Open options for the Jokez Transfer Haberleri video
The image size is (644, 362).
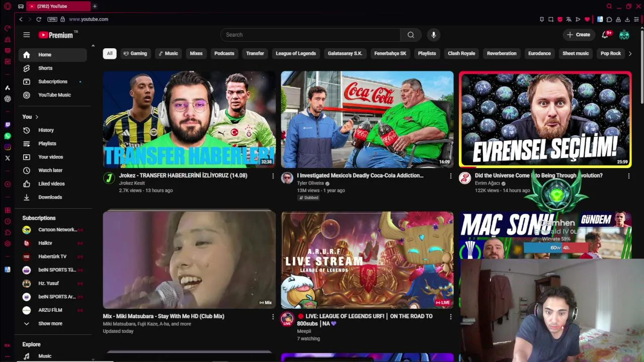[x=273, y=176]
